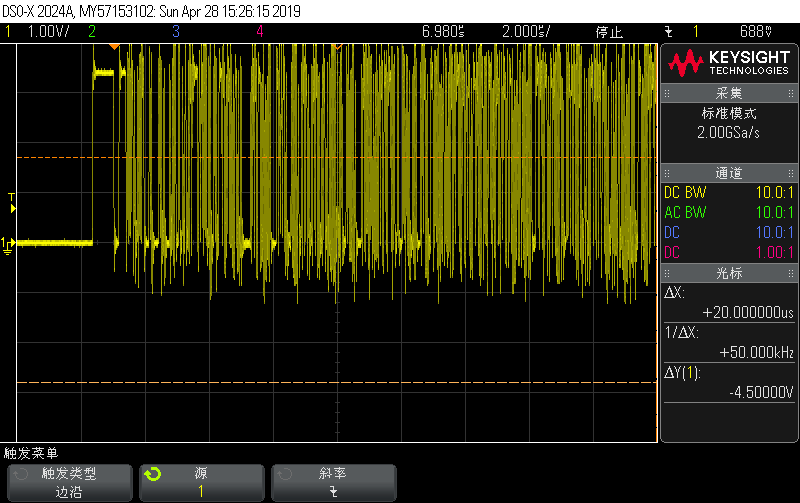800x503 pixels.
Task: Click the ΔY(1) -4.50000V reading
Action: point(729,383)
